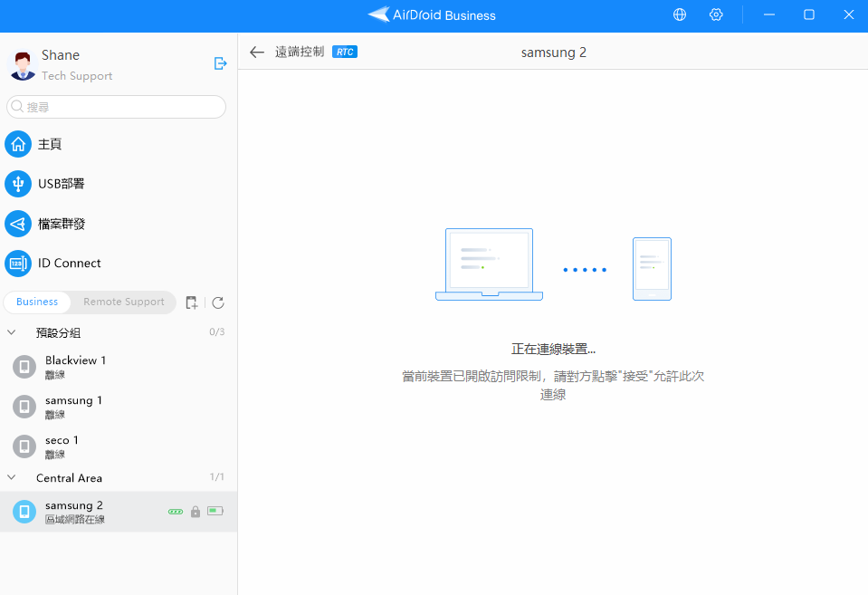Maximize the AirDroid Business window
Image resolution: width=868 pixels, height=595 pixels.
[809, 15]
